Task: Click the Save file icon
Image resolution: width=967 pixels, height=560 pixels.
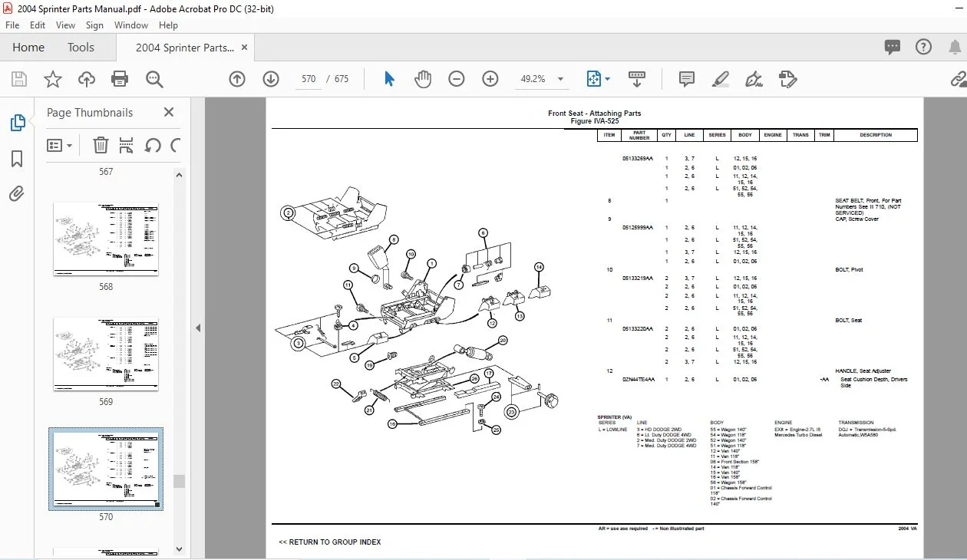Action: pyautogui.click(x=19, y=79)
